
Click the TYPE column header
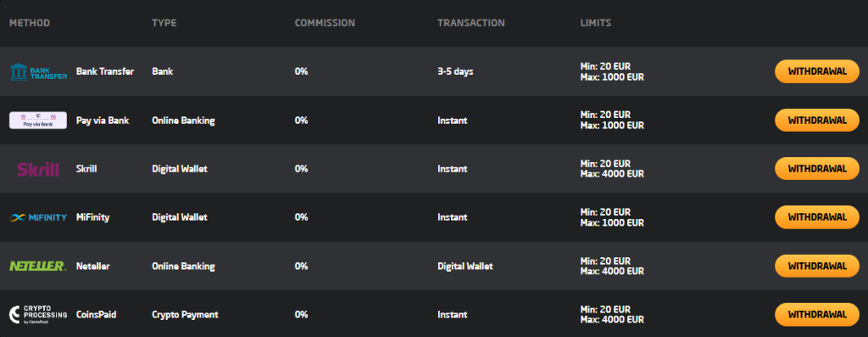pos(164,23)
